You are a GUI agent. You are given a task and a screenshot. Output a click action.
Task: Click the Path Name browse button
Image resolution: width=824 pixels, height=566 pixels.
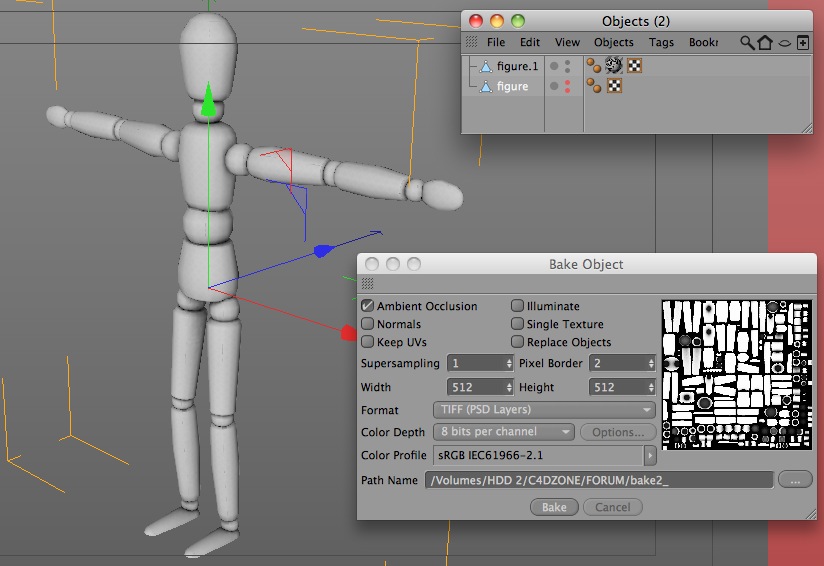[795, 480]
